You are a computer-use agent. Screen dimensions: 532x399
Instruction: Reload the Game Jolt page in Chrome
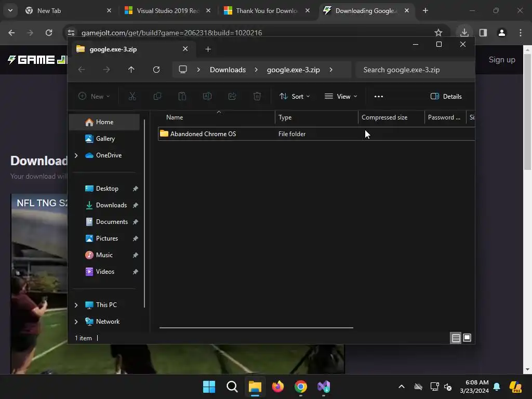point(49,33)
